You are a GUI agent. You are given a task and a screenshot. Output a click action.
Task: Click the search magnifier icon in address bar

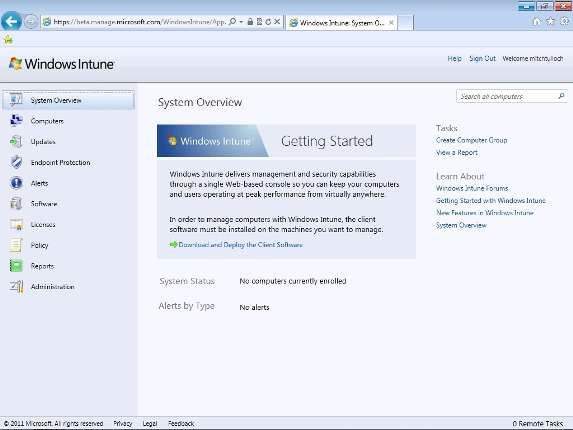(x=232, y=22)
